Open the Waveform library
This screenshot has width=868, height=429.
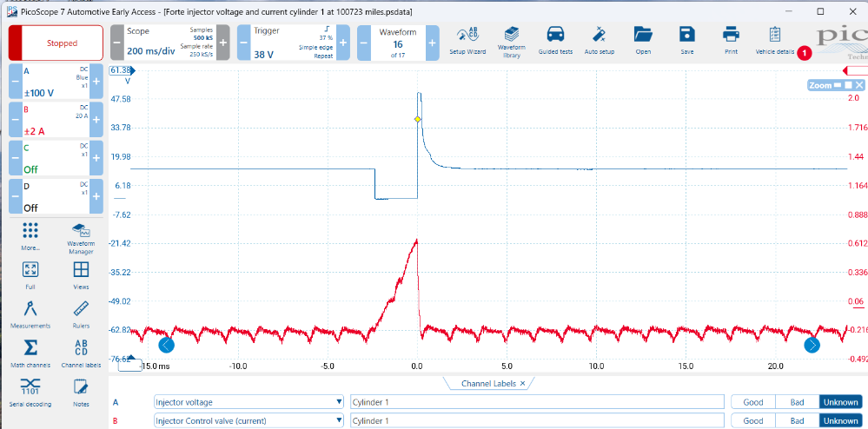pos(511,42)
